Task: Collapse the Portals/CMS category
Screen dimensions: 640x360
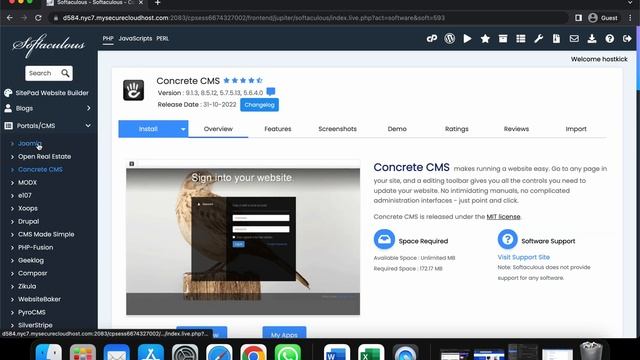Action: [x=47, y=126]
